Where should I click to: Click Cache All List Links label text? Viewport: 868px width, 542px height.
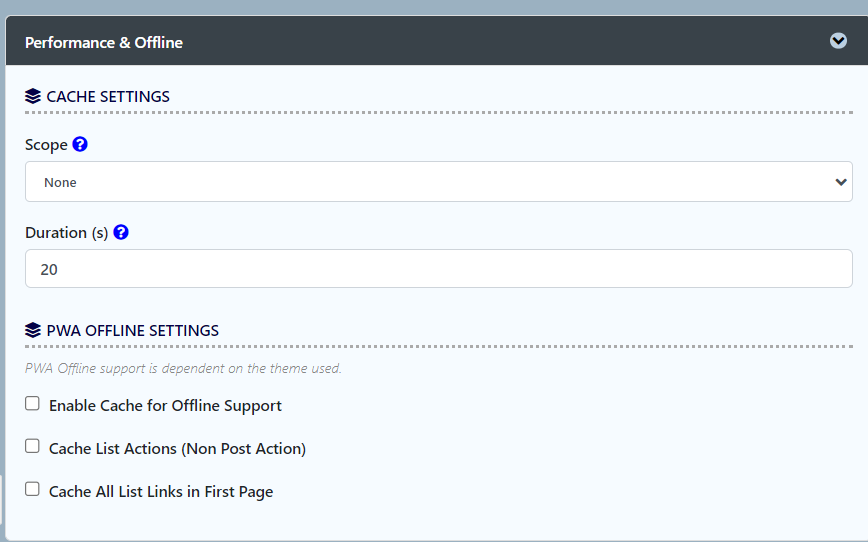161,492
